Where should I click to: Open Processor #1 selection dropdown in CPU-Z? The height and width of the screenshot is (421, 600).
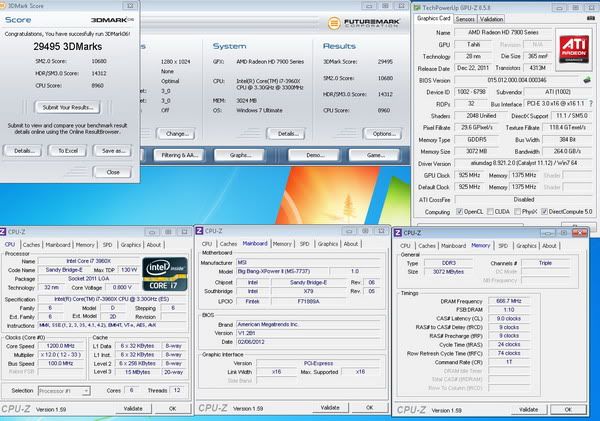(x=64, y=391)
